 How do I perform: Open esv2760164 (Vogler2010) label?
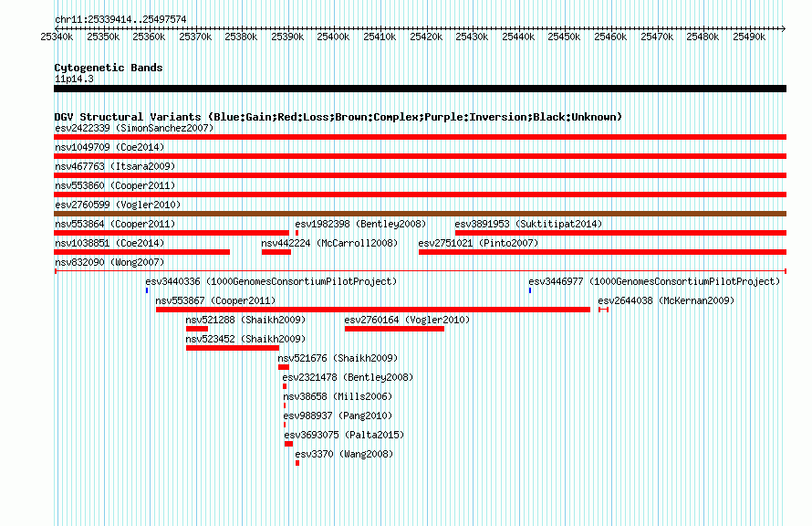407,320
